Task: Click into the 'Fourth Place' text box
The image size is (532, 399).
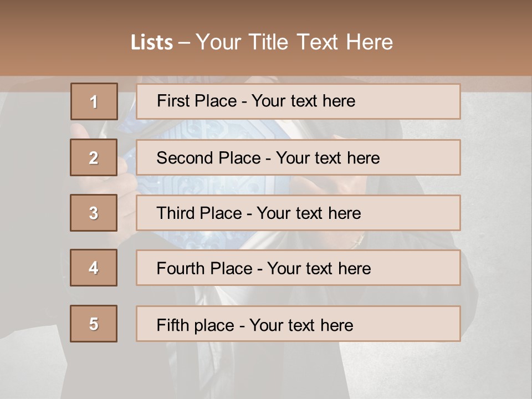Action: point(298,268)
